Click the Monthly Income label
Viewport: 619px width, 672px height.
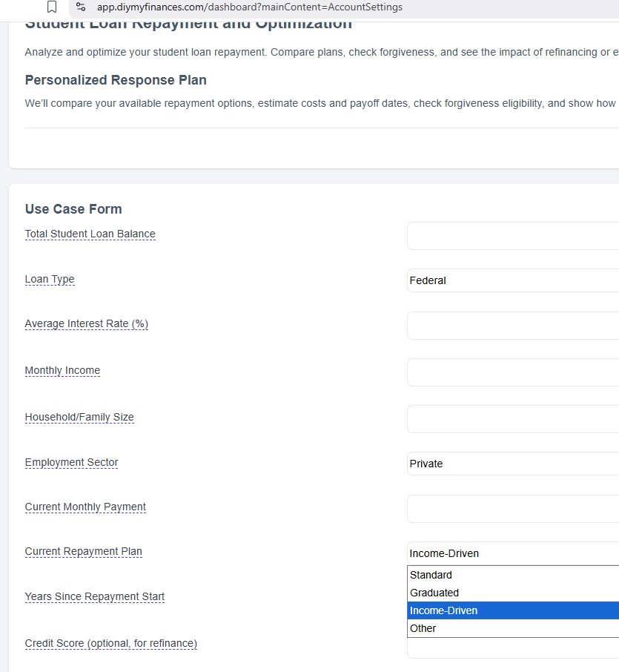tap(62, 370)
